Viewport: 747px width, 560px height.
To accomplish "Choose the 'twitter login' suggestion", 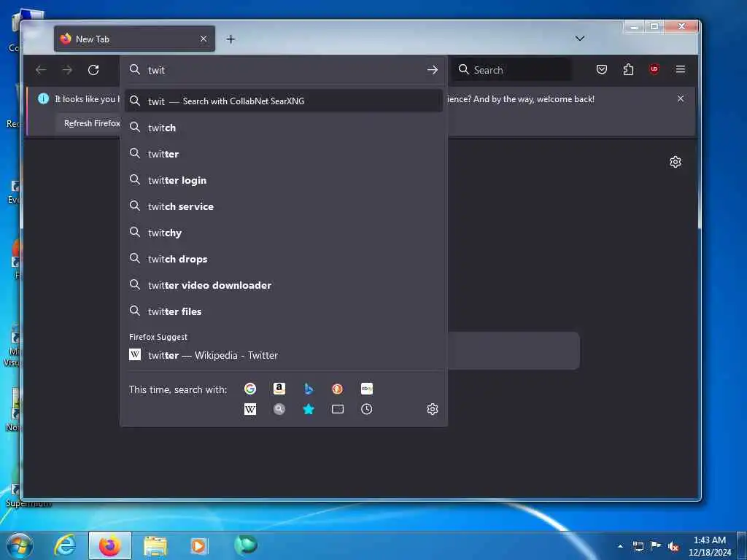I will (x=284, y=180).
